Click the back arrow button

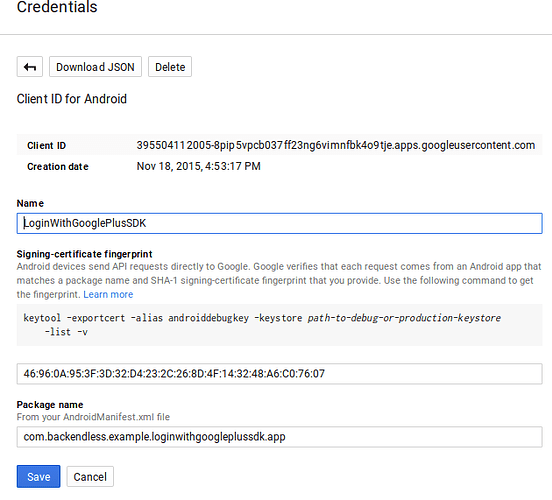tap(30, 67)
